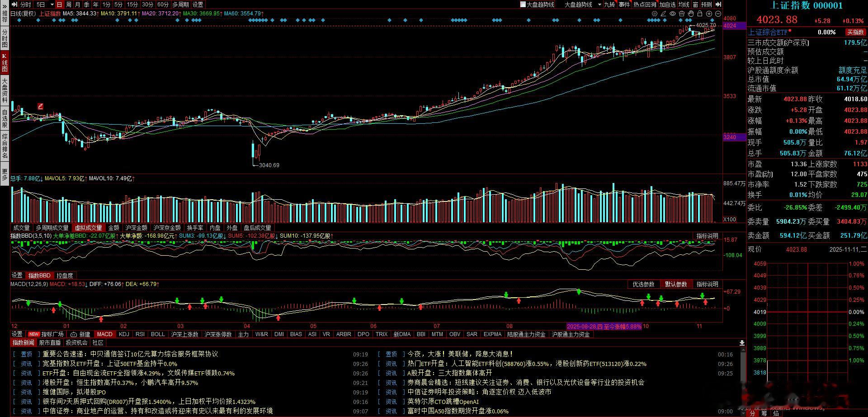This screenshot has height=417, width=868.
Task: Open news 维健国际，拟港股IPO
Action: point(75,392)
